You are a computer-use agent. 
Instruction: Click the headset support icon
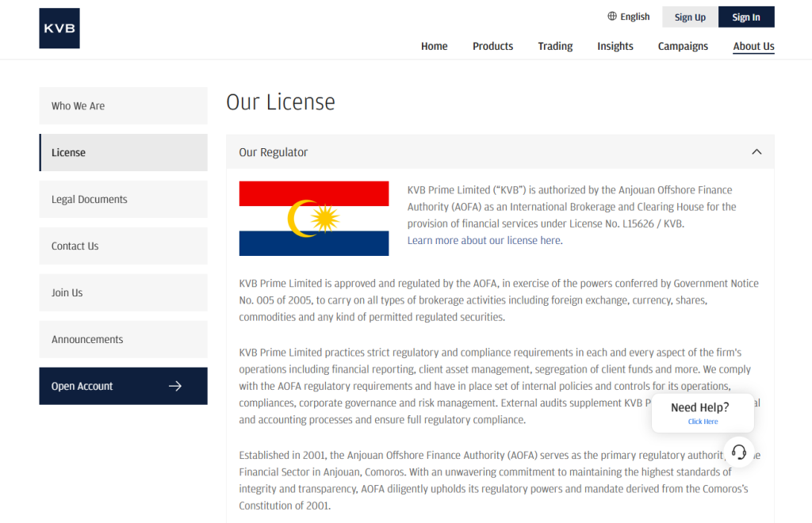click(739, 452)
